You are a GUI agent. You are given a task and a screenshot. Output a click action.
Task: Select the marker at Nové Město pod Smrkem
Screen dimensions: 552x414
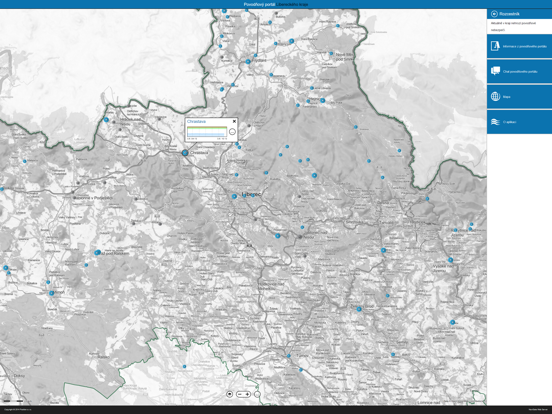click(331, 54)
